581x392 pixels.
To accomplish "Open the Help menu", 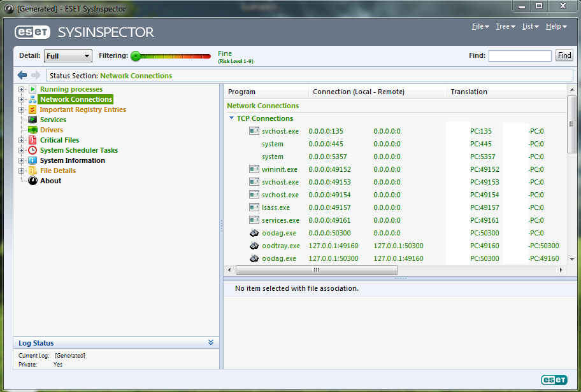I will [x=556, y=26].
